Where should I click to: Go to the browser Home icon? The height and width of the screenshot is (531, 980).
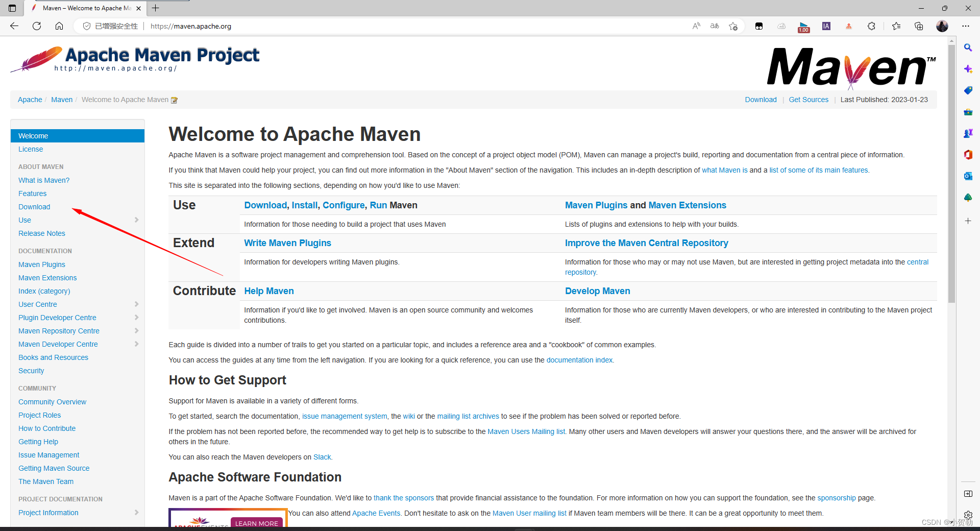[59, 26]
